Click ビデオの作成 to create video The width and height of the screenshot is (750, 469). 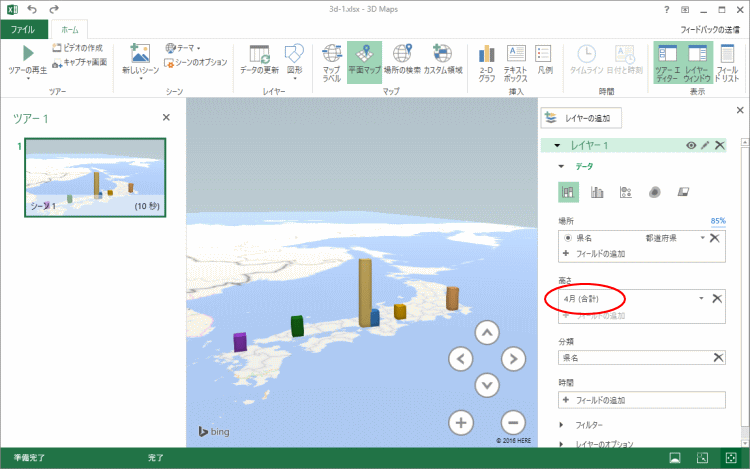coord(77,48)
